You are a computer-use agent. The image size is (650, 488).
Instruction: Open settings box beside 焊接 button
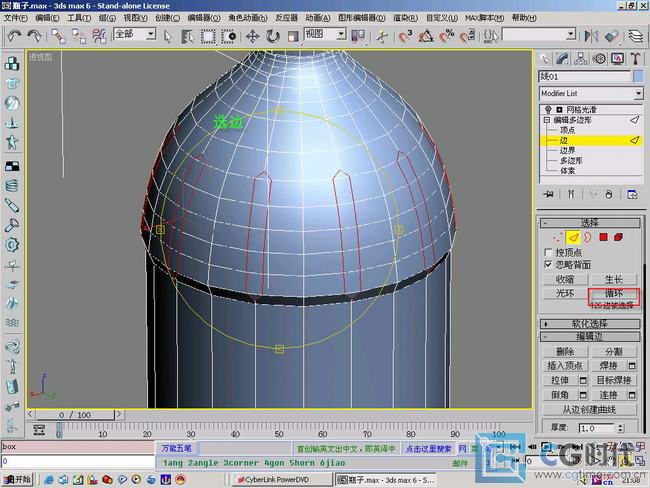click(632, 366)
